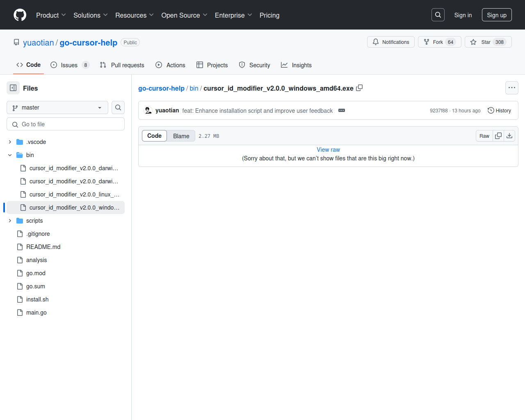Fork the repository

440,42
